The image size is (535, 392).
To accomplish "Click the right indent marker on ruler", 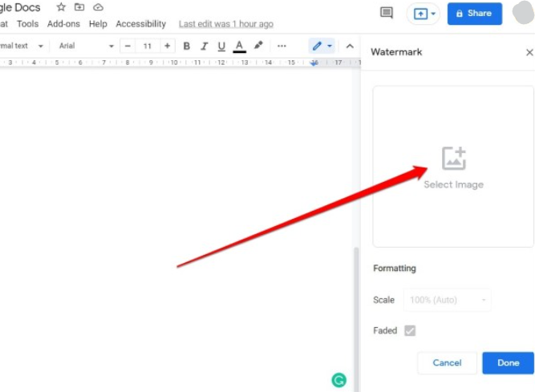I will [314, 63].
